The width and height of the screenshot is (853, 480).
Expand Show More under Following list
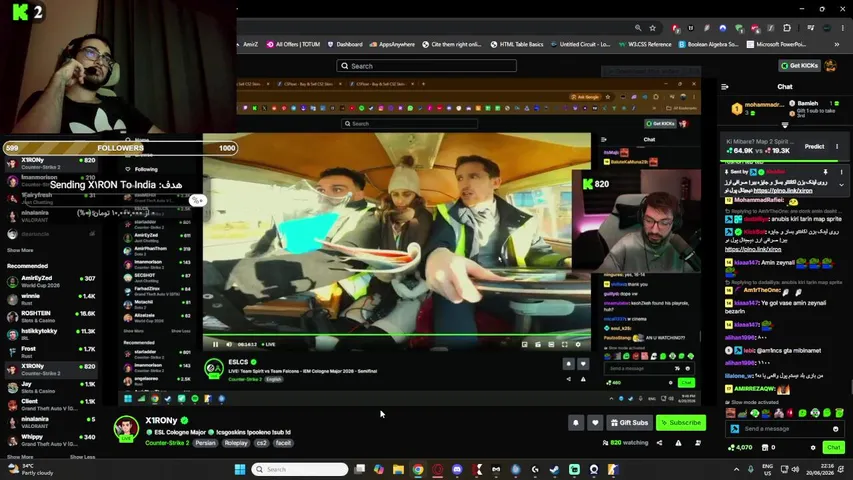[20, 250]
